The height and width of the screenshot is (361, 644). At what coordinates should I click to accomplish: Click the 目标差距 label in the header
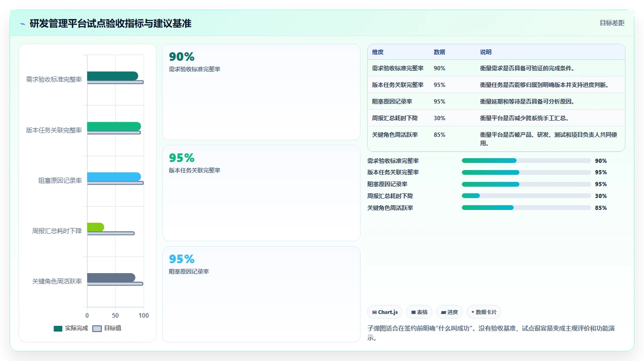coord(612,23)
